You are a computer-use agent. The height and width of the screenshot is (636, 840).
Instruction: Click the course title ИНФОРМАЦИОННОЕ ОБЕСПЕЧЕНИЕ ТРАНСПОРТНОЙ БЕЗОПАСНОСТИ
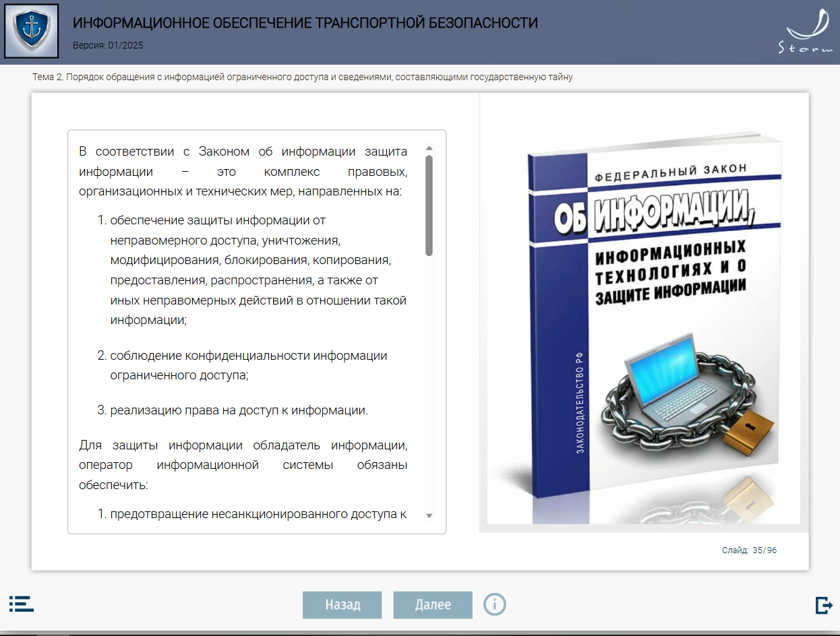pyautogui.click(x=305, y=23)
